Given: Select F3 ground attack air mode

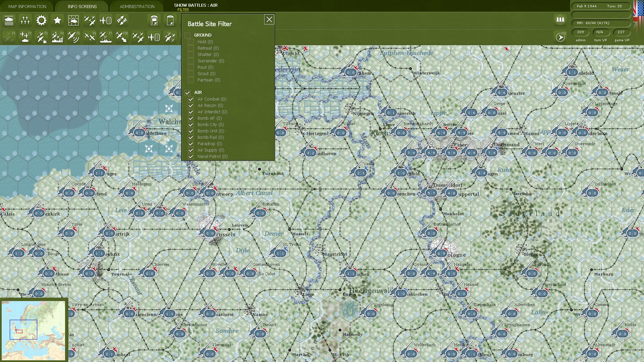Looking at the screenshot, I should pos(41,37).
